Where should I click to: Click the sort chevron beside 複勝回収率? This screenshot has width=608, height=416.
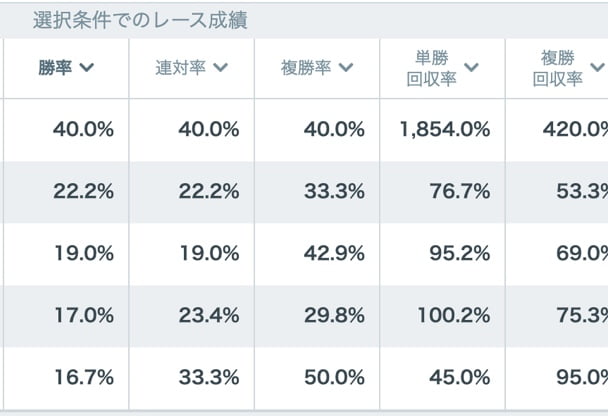597,68
